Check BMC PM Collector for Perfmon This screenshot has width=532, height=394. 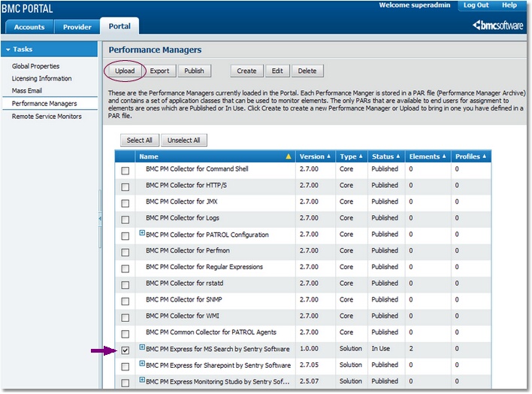point(125,252)
